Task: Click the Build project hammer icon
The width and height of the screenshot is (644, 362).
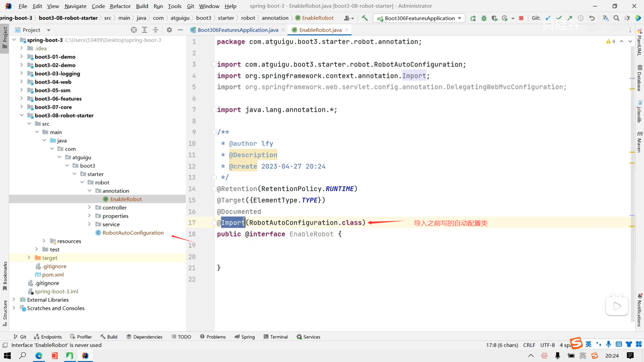Action: 365,18
